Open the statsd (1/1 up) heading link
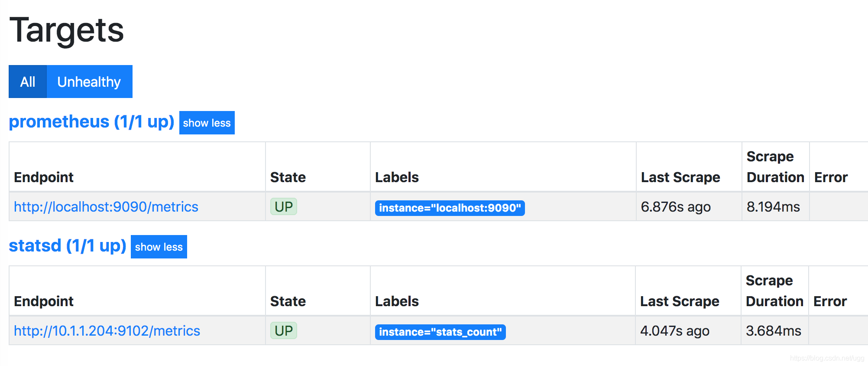 point(68,246)
